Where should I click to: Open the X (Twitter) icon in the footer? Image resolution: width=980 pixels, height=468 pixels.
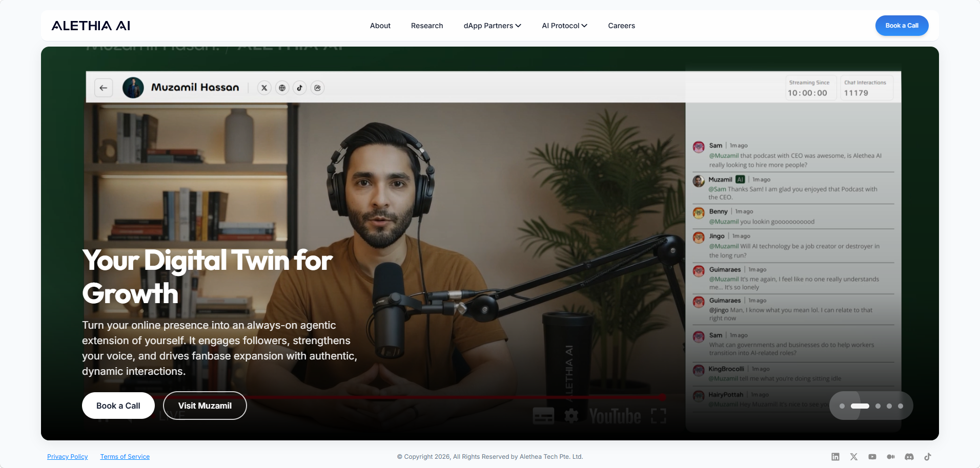[x=854, y=457]
